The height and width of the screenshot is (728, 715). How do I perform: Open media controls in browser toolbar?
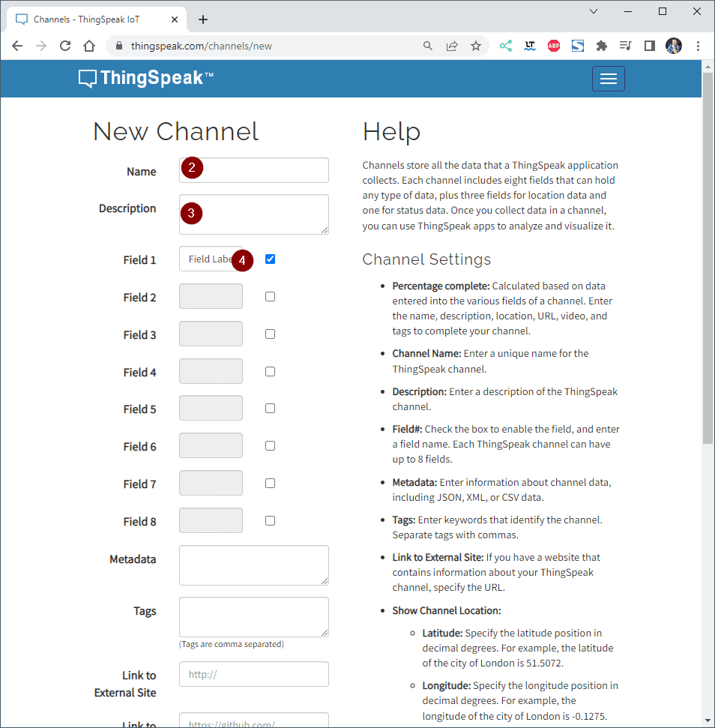[625, 46]
